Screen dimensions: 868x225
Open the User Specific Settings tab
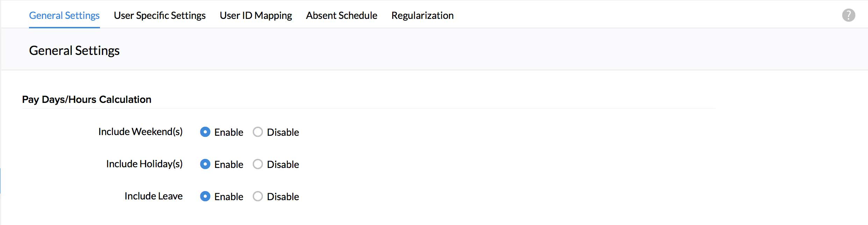pos(159,15)
